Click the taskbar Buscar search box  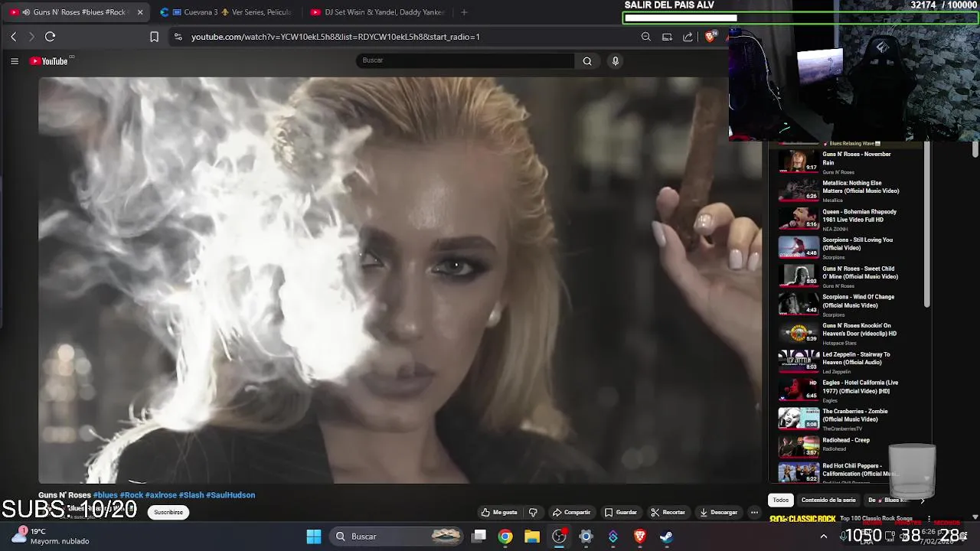[x=397, y=536]
